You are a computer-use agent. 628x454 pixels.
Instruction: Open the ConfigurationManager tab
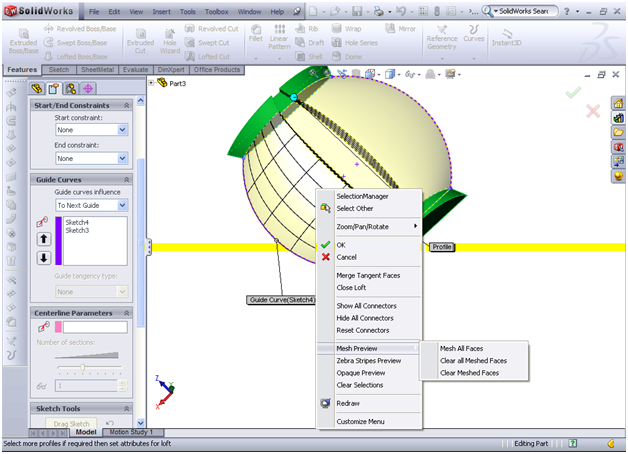click(x=71, y=88)
